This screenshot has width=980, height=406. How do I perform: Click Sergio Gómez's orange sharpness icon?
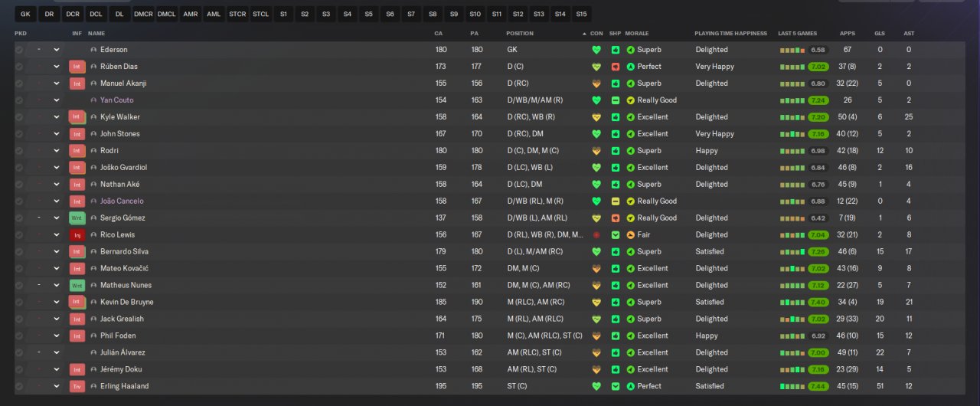click(616, 218)
